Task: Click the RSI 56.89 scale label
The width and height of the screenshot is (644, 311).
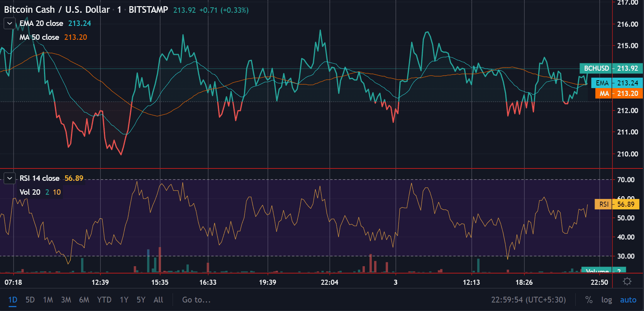Action: 617,204
